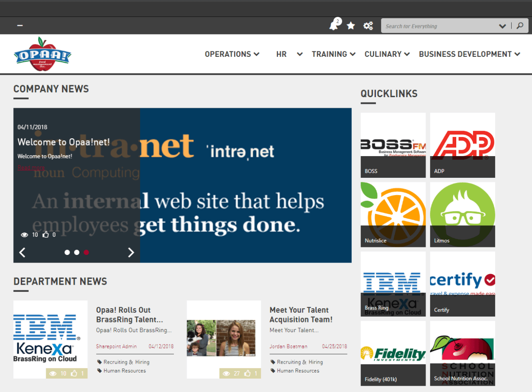Image resolution: width=532 pixels, height=392 pixels.
Task: Advance the carousel with the right arrow
Action: [131, 252]
